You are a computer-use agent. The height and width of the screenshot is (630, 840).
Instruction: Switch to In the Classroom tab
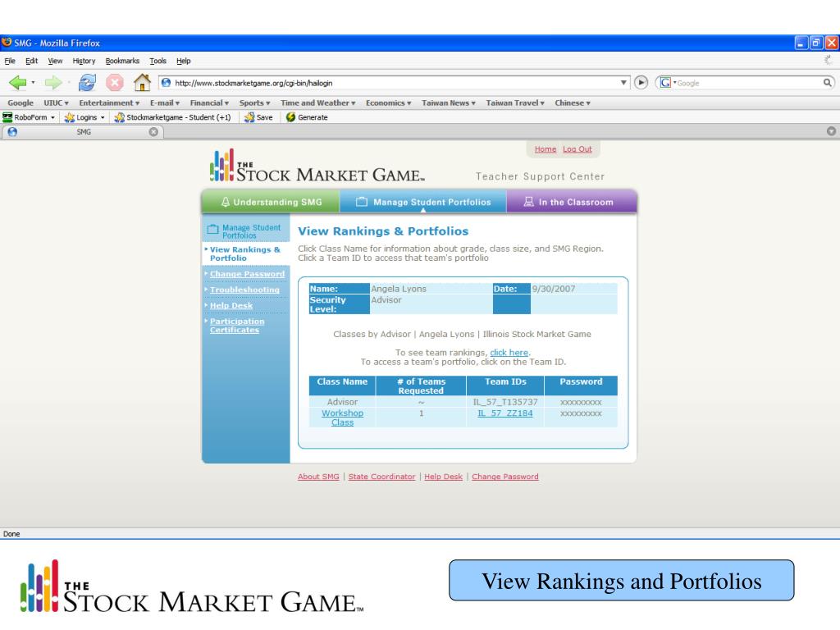click(x=572, y=202)
